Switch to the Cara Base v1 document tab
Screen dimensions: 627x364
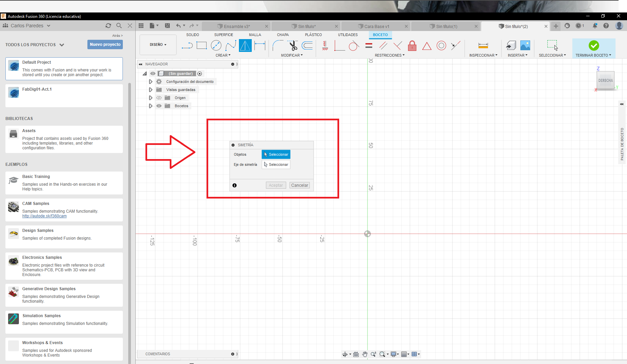tap(377, 26)
